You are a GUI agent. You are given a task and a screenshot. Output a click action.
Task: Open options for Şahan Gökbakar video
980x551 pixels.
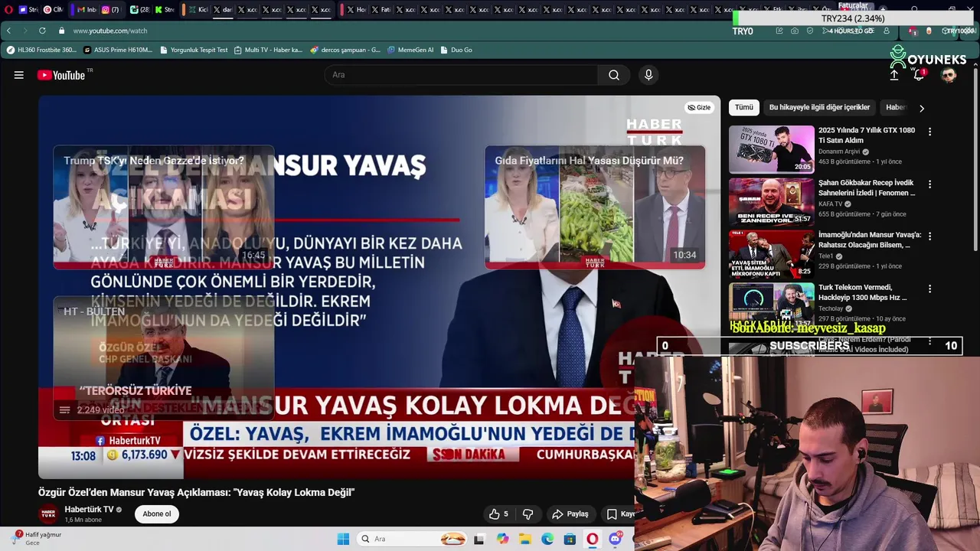(929, 184)
